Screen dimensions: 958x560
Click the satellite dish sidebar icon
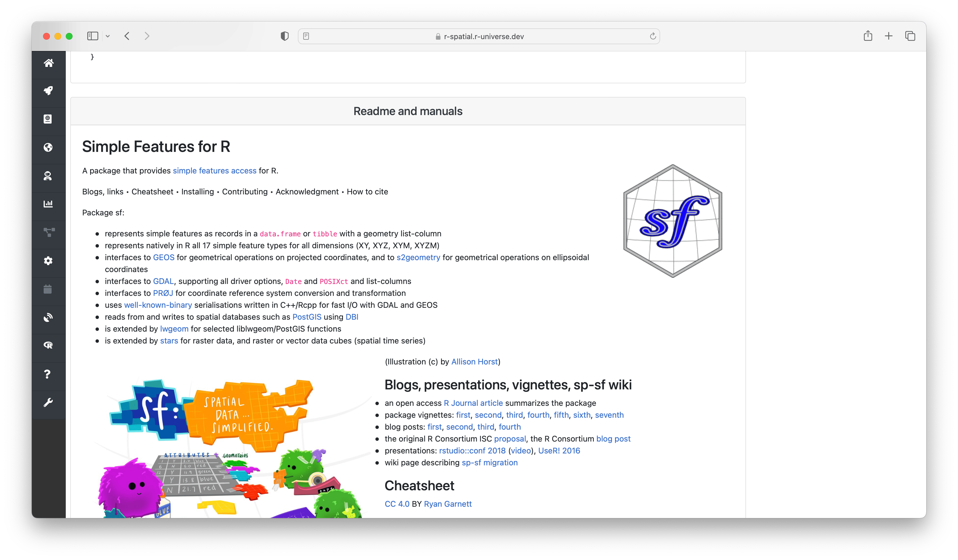click(x=48, y=317)
